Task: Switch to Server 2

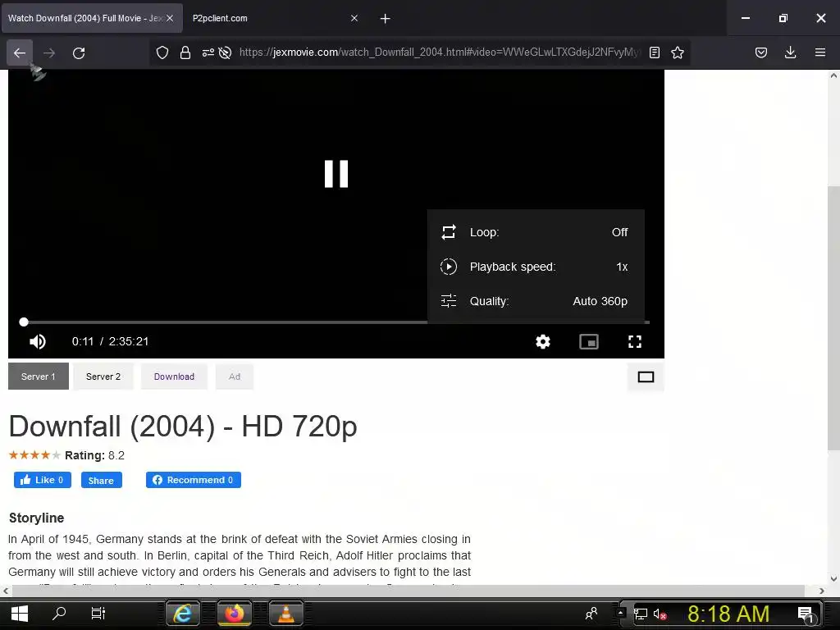Action: click(x=103, y=377)
